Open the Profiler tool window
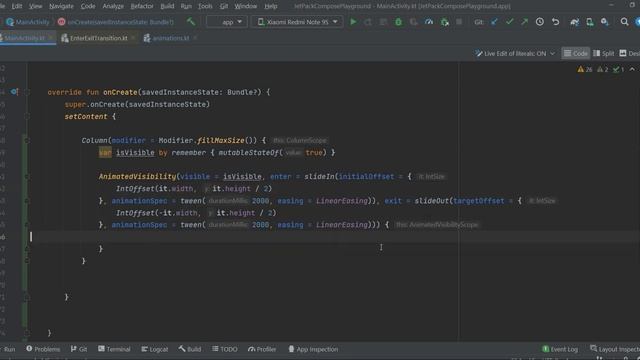 pos(262,349)
